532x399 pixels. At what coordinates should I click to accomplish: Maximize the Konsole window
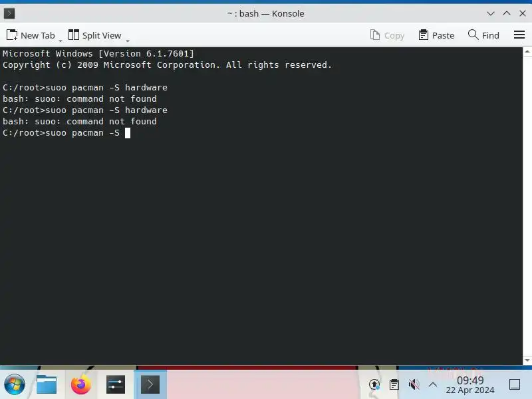tap(507, 13)
